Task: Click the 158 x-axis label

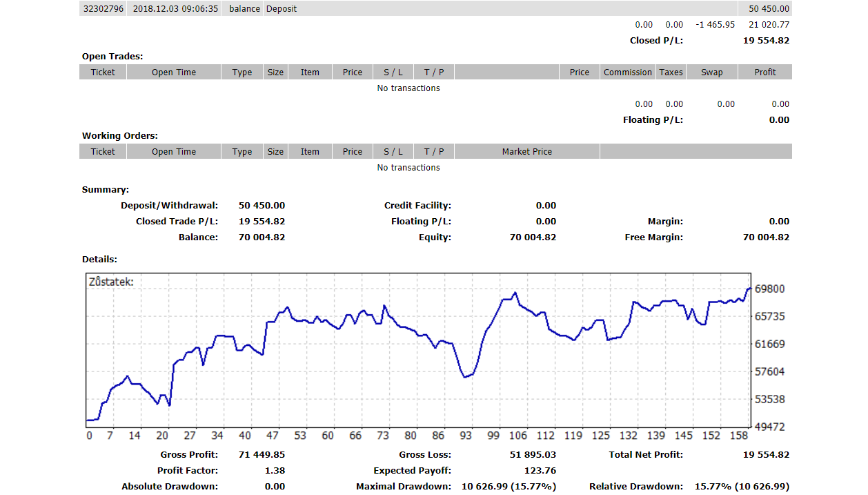Action: click(739, 436)
